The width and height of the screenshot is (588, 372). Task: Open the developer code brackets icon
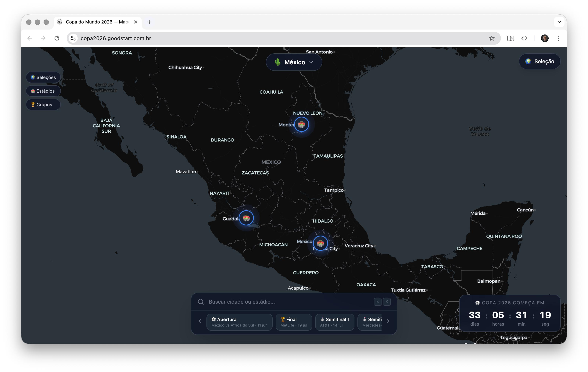(524, 38)
